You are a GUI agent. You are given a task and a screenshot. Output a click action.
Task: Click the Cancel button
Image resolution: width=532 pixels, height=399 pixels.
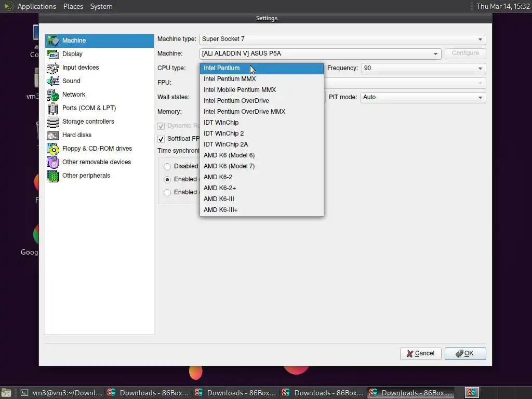[420, 353]
